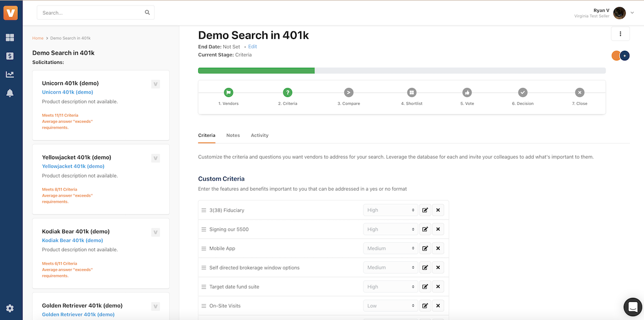Open priority dropdown for Self directed brokerage
644x320 pixels.
pyautogui.click(x=390, y=267)
